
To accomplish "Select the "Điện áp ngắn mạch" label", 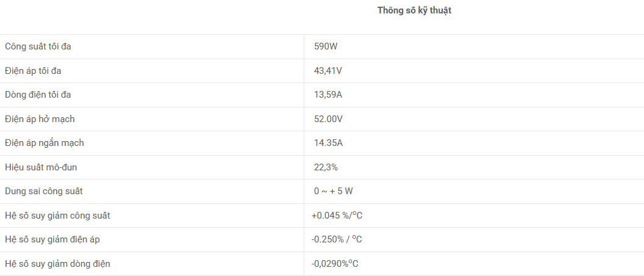I will (x=44, y=143).
